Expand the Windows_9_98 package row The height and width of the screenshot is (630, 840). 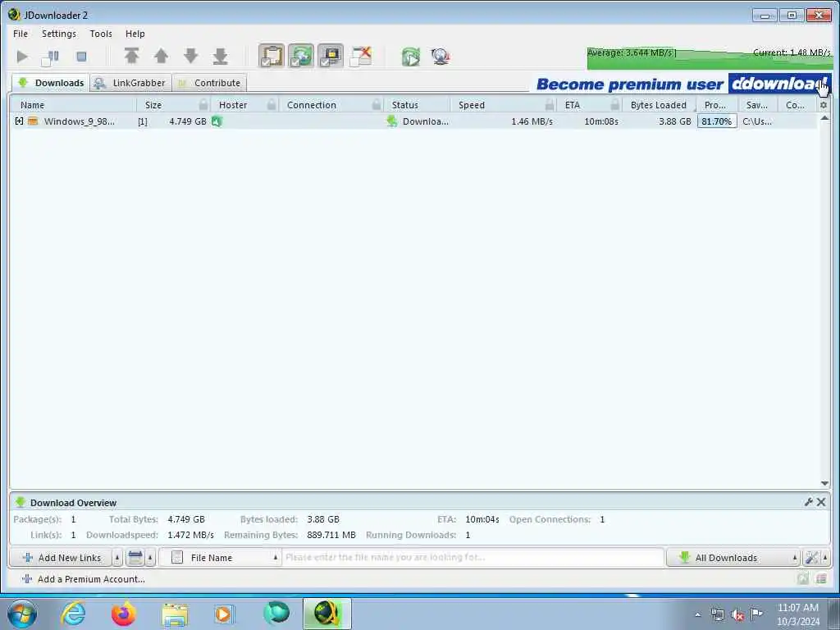(x=20, y=121)
